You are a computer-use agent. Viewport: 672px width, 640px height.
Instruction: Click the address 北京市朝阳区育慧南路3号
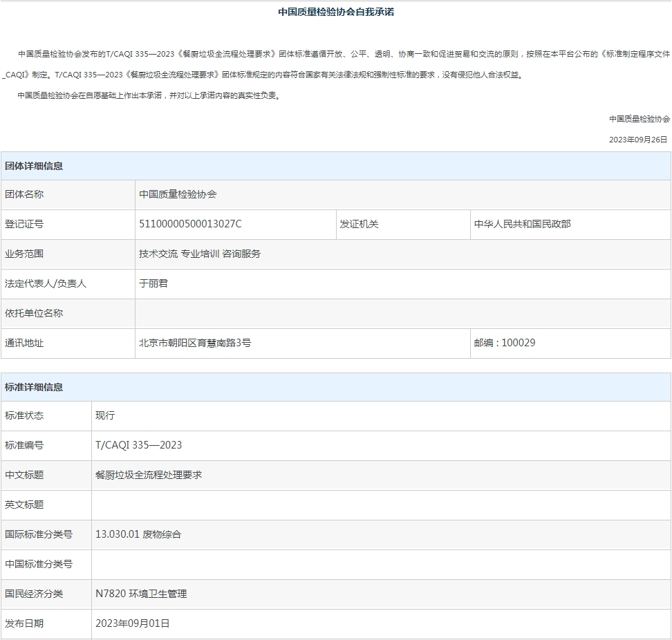coord(195,343)
